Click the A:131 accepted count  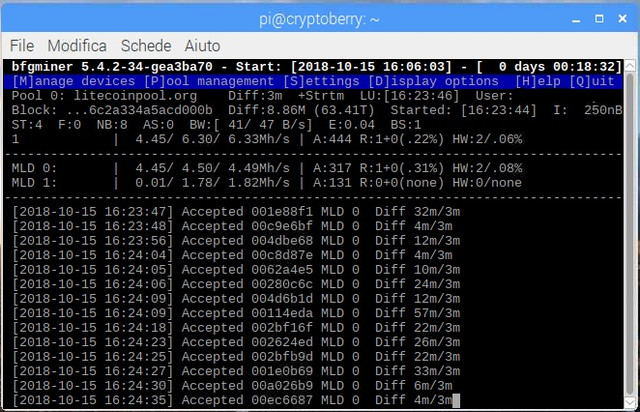[x=332, y=183]
